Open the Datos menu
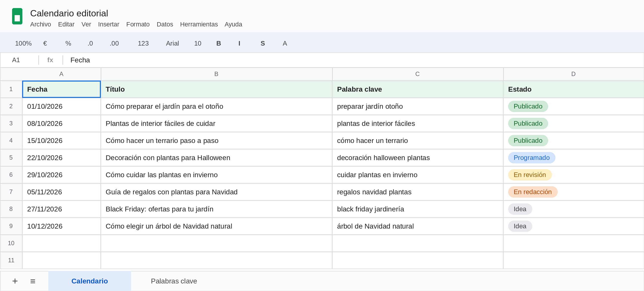 point(165,24)
